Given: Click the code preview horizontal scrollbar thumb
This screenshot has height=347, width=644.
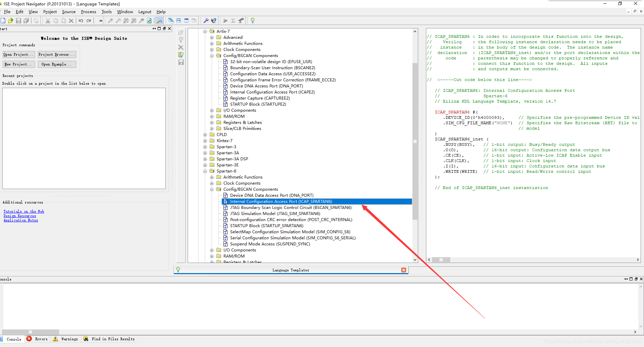Looking at the screenshot, I should (x=441, y=260).
